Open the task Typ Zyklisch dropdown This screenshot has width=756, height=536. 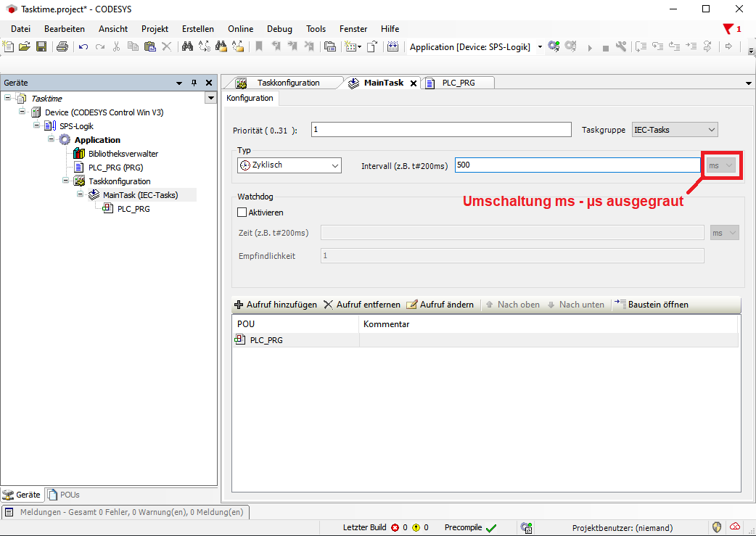point(289,165)
